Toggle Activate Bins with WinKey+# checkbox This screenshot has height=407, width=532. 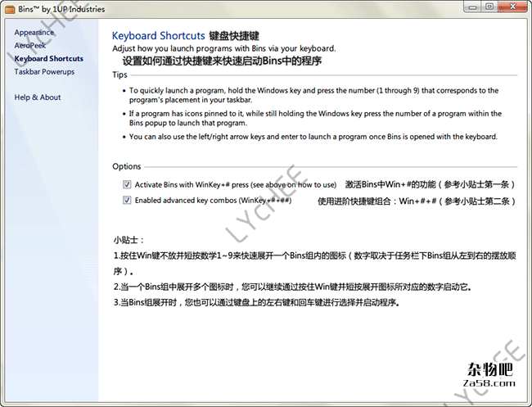pos(127,184)
